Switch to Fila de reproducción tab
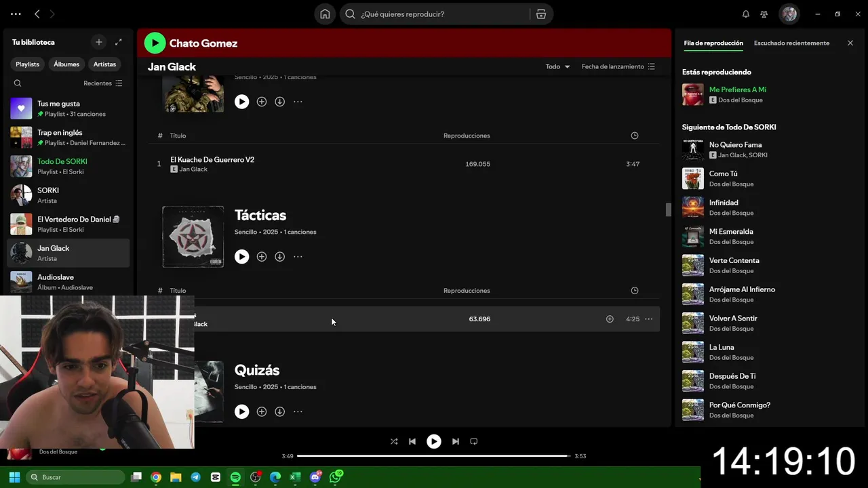This screenshot has height=488, width=868. click(x=713, y=43)
